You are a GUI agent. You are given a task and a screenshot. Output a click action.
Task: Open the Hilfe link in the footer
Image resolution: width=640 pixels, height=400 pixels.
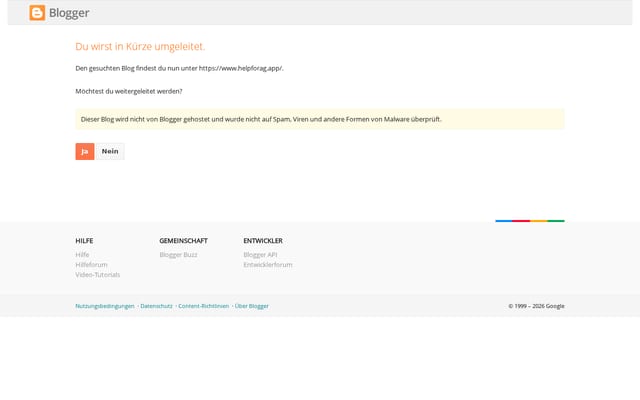82,255
